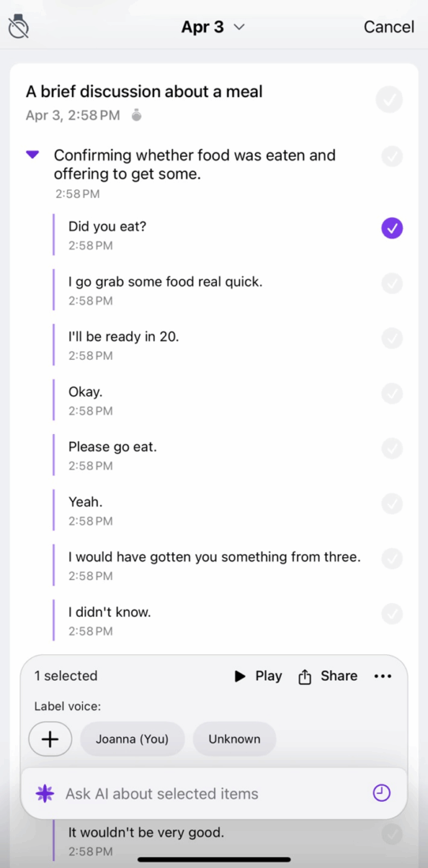Viewport: 428px width, 868px height.
Task: Select the 'I'll be ready in 20.' line
Action: pyautogui.click(x=392, y=339)
